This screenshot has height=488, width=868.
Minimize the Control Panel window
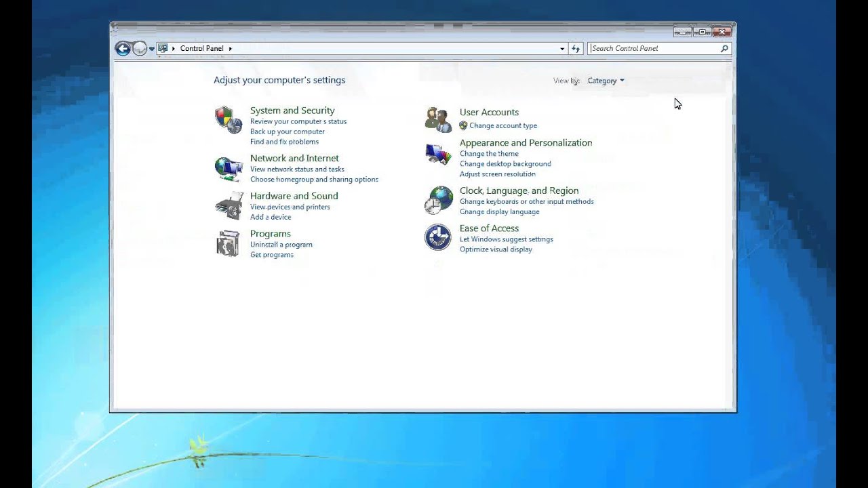(682, 32)
